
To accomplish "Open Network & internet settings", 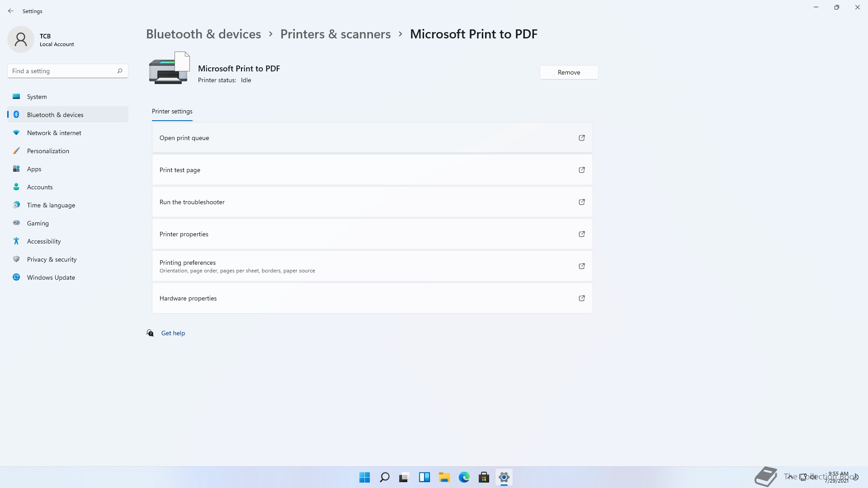I will pyautogui.click(x=68, y=132).
